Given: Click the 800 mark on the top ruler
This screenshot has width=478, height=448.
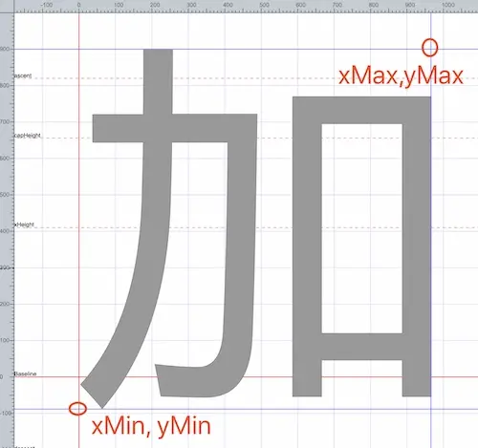Looking at the screenshot, I should (x=373, y=5).
